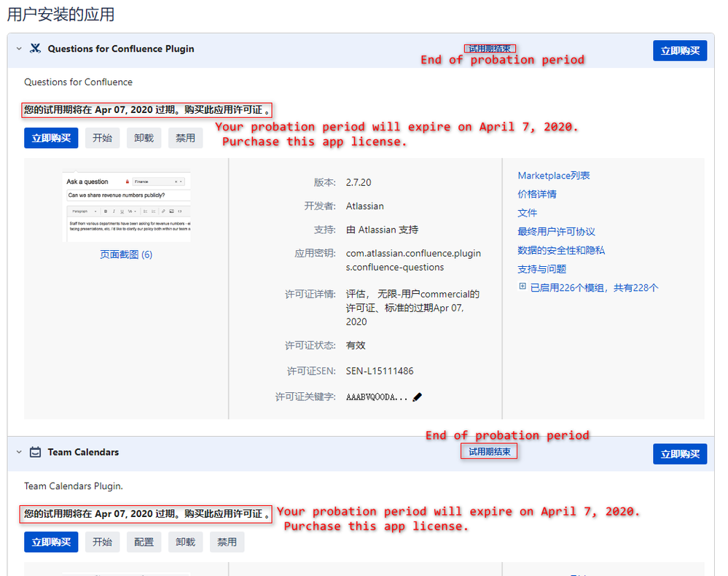
Task: Click the Team Calendars title
Action: [83, 452]
